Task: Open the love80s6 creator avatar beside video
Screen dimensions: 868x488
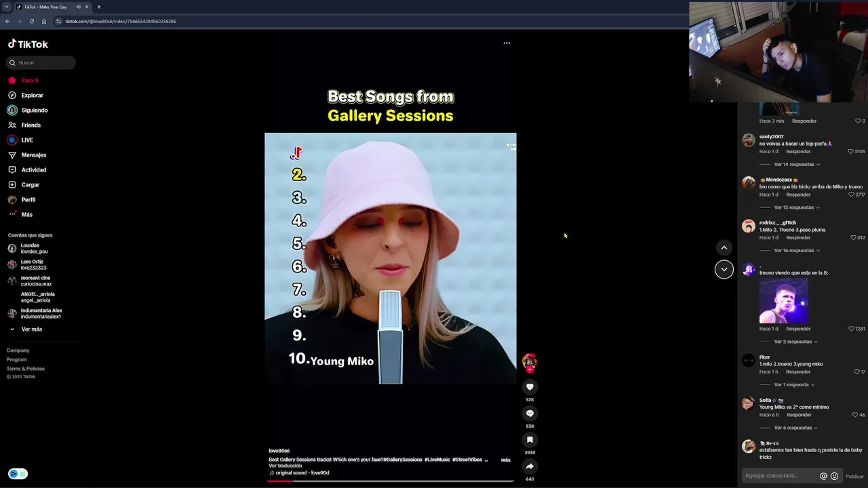Action: click(x=530, y=361)
